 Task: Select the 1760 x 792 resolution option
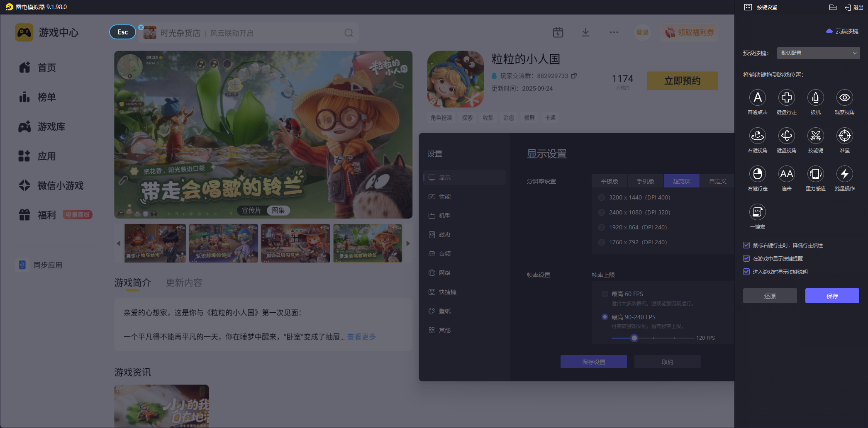pyautogui.click(x=601, y=242)
